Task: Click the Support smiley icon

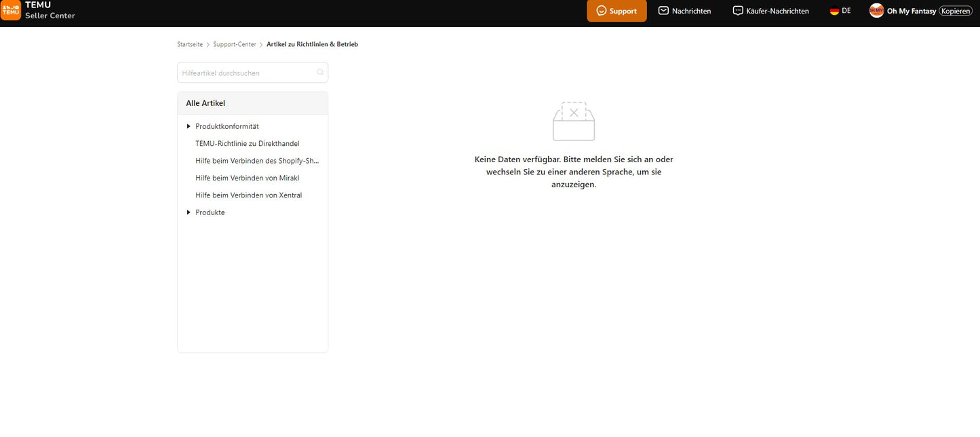Action: tap(601, 11)
